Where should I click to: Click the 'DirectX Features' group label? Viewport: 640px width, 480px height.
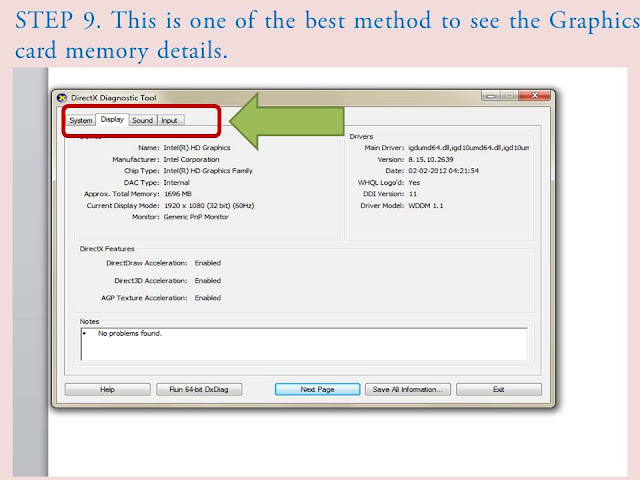coord(107,249)
